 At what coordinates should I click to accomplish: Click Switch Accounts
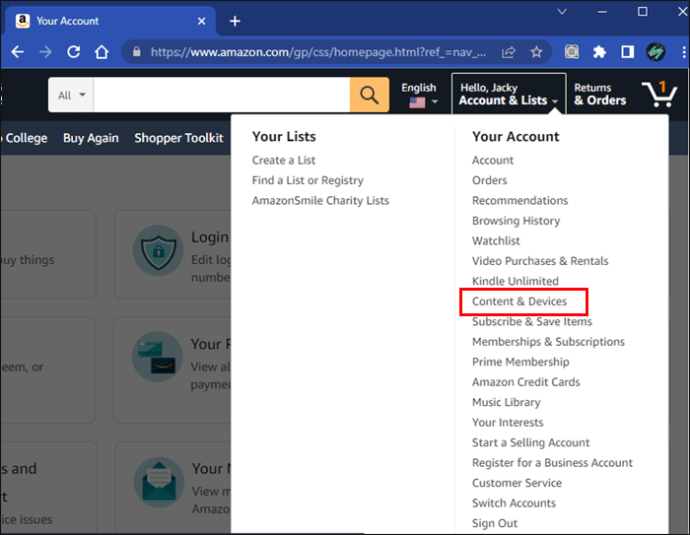514,503
